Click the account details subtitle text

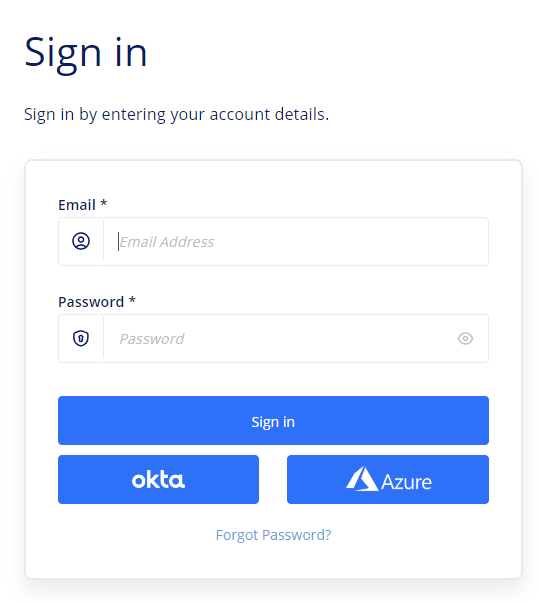176,115
